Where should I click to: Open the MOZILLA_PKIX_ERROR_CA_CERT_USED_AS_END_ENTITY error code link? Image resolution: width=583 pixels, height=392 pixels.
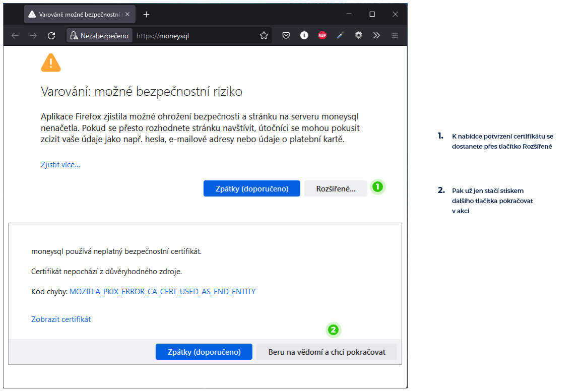[x=162, y=292]
